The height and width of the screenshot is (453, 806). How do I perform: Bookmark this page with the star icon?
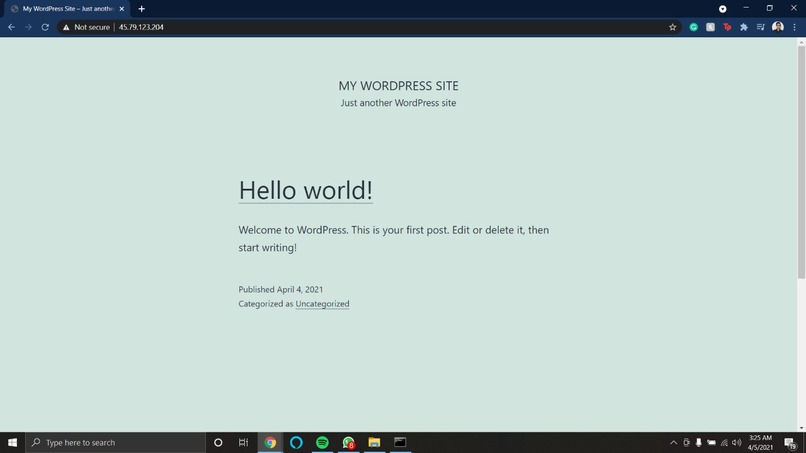coord(672,27)
